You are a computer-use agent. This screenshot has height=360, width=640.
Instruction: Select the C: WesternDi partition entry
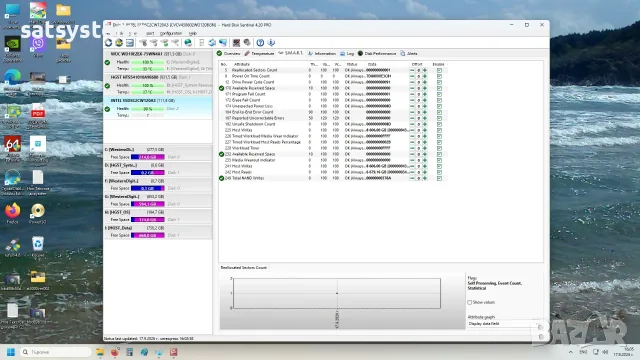[x=158, y=153]
